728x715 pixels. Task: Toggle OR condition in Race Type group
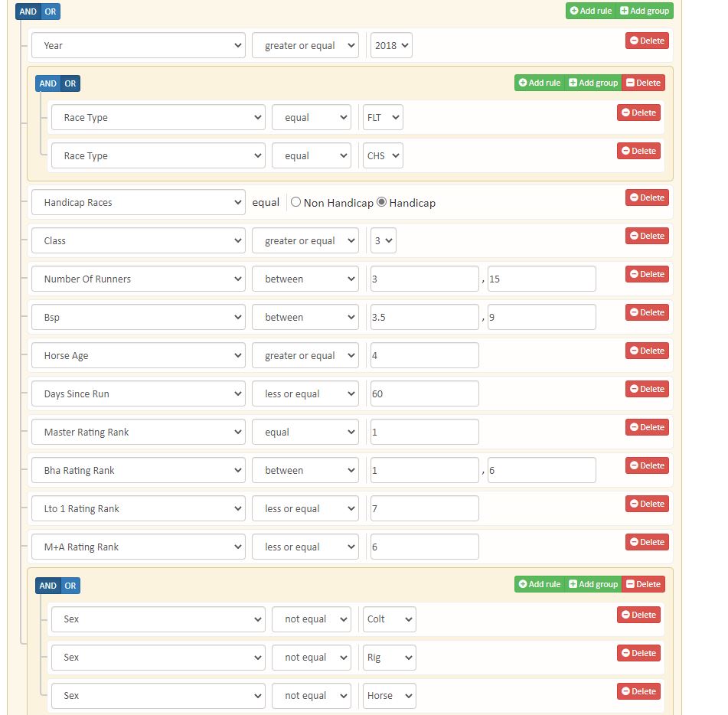click(x=70, y=83)
